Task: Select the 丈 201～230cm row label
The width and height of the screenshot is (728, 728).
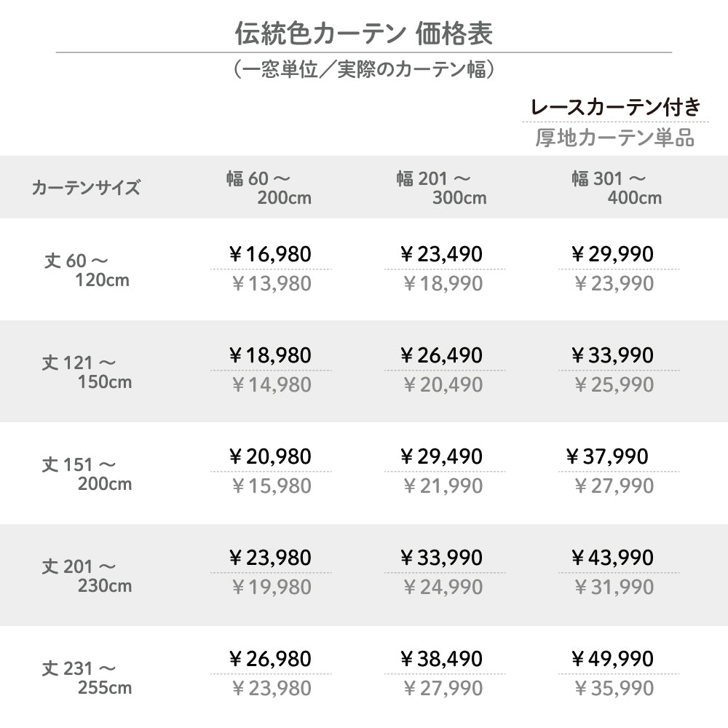Action: point(87,575)
